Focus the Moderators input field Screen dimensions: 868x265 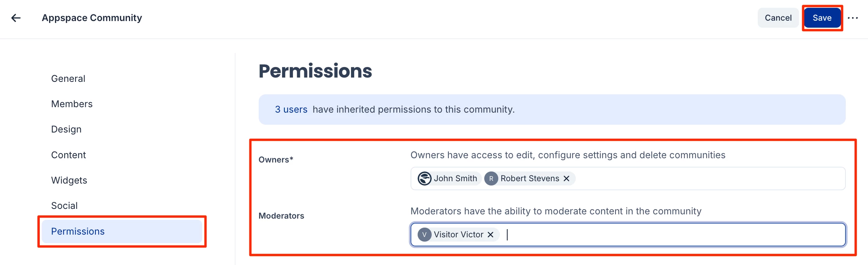point(662,235)
